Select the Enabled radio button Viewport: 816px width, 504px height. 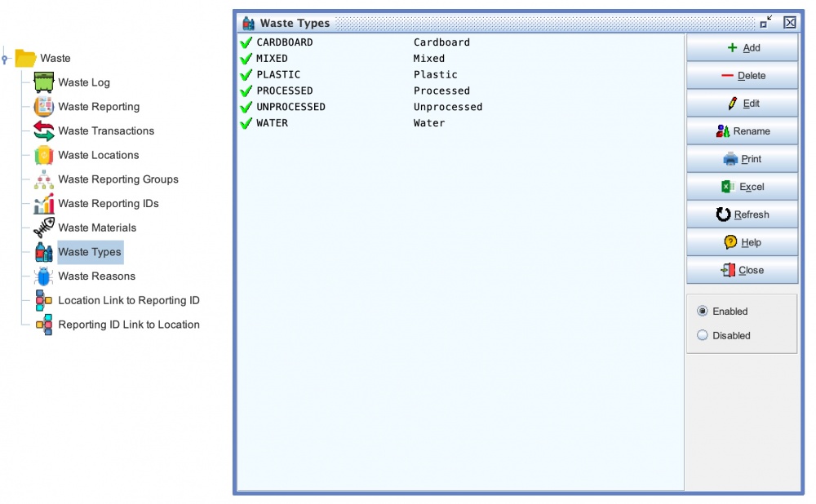click(703, 312)
